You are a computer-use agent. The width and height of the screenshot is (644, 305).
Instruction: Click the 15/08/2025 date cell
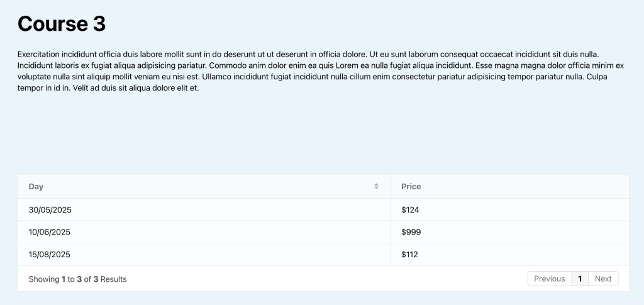[x=50, y=255]
